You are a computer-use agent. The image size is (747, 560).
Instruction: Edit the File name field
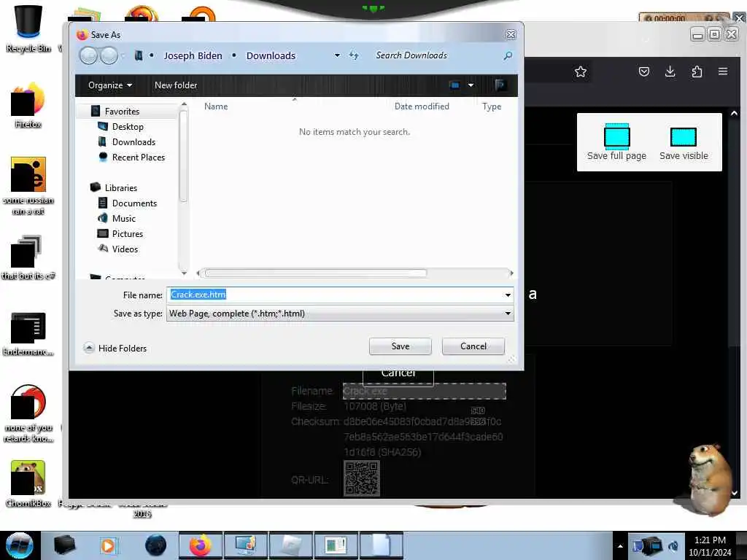334,295
